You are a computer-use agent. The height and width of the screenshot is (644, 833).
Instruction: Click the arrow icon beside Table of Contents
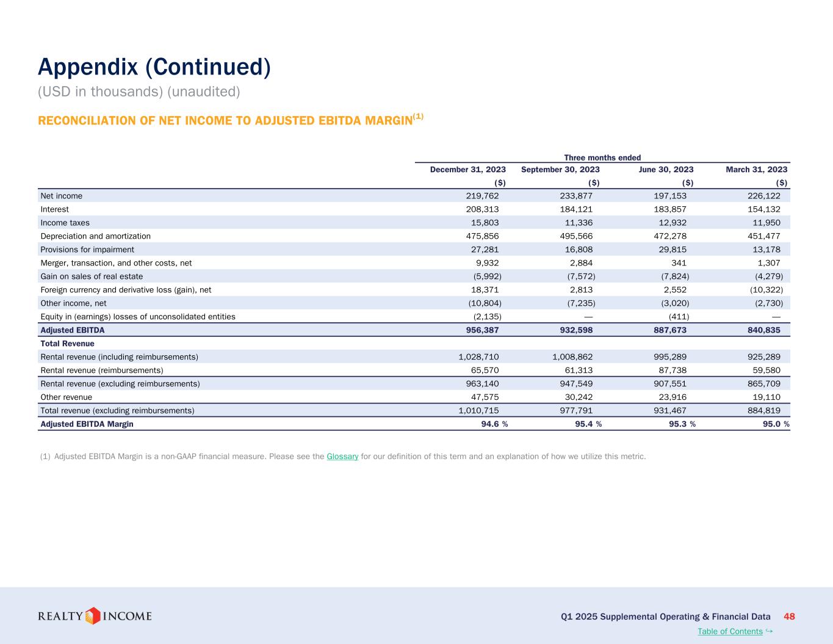coord(769,631)
